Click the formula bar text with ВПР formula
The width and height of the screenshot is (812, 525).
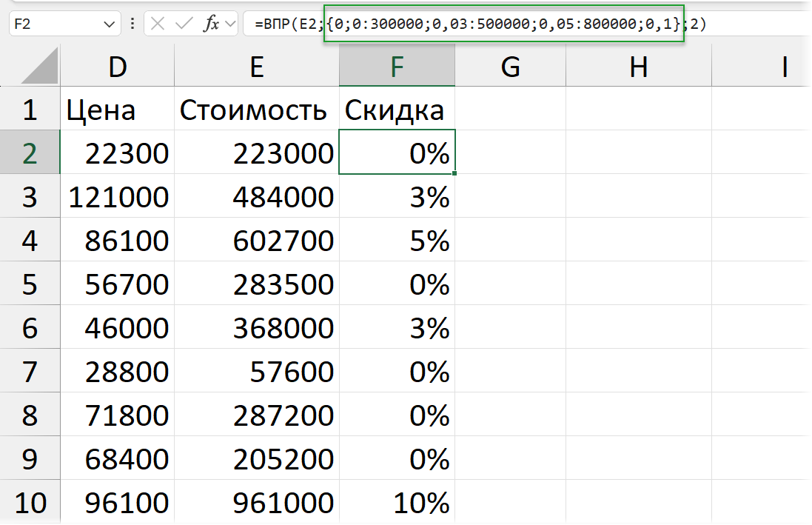point(480,24)
